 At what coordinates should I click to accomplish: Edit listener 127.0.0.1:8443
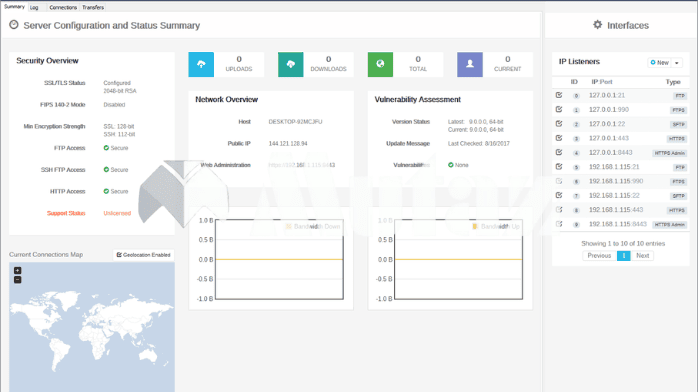pos(559,152)
